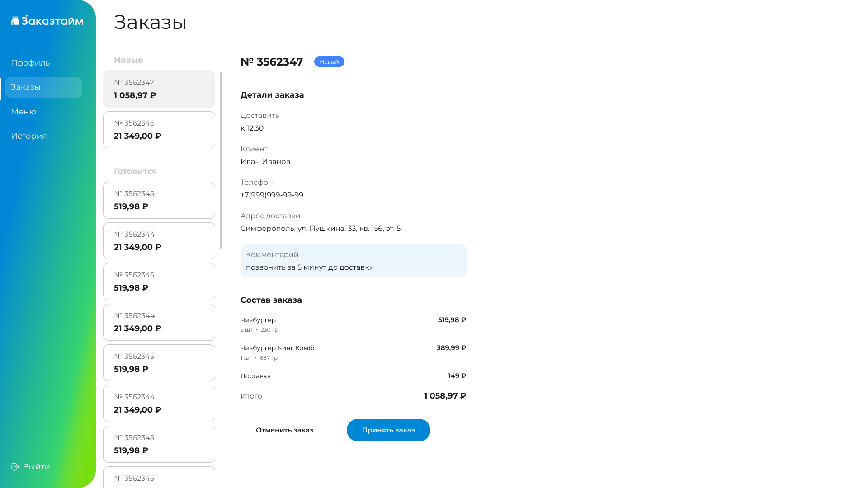Screen dimensions: 868x488
Task: Click the phone number +7(999)999-99-99
Action: 272,195
